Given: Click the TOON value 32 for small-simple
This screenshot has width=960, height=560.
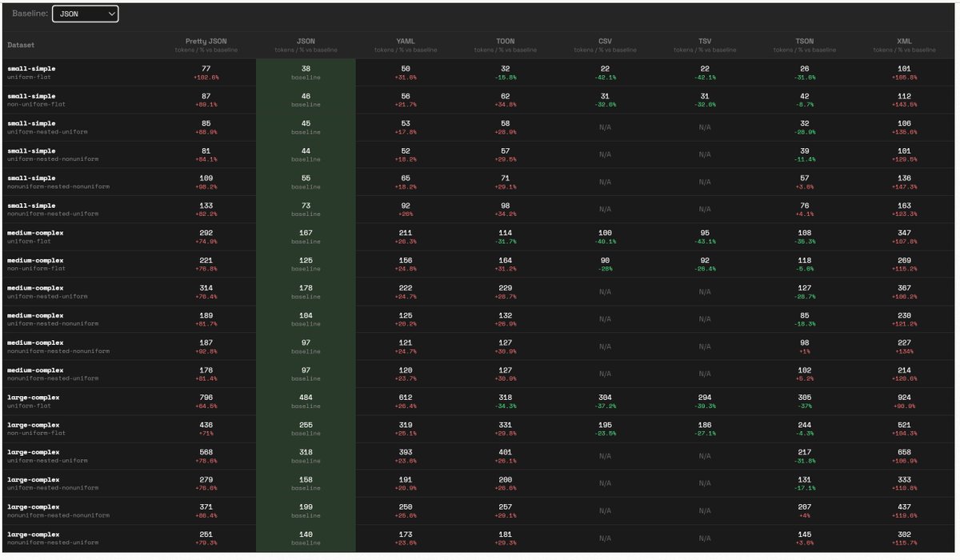Looking at the screenshot, I should (x=505, y=68).
